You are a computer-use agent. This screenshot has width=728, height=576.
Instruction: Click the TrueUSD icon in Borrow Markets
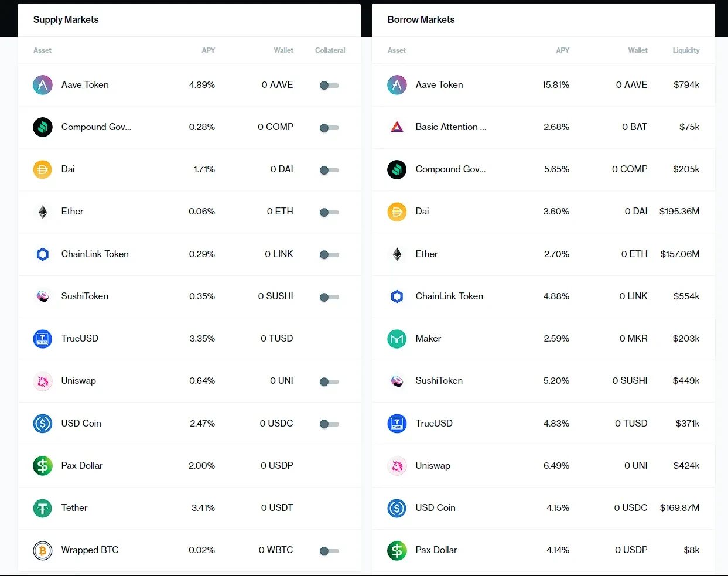pyautogui.click(x=397, y=423)
